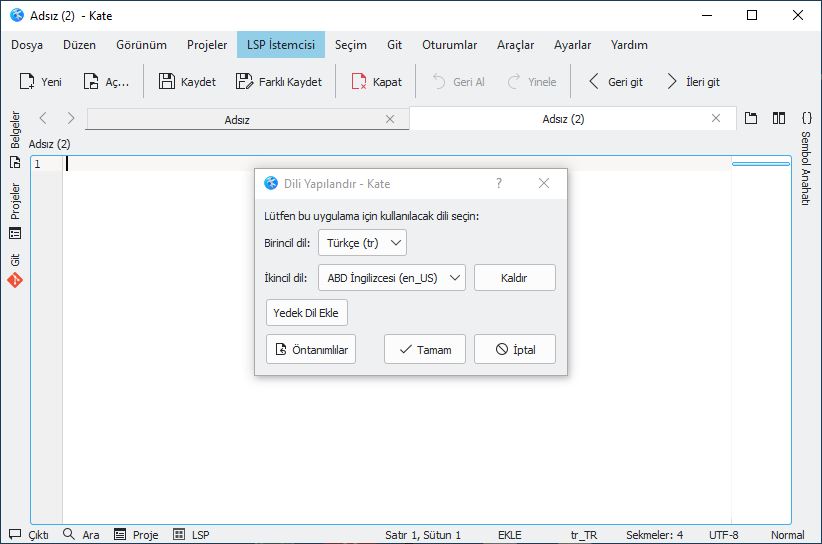Click the next tab arrow in tab bar

(71, 118)
